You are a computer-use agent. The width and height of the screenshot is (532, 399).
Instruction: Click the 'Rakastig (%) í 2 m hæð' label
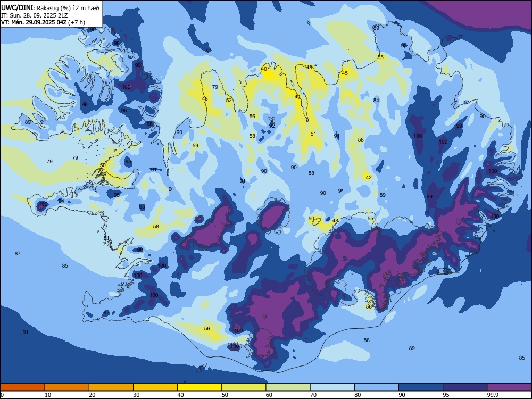pos(68,8)
